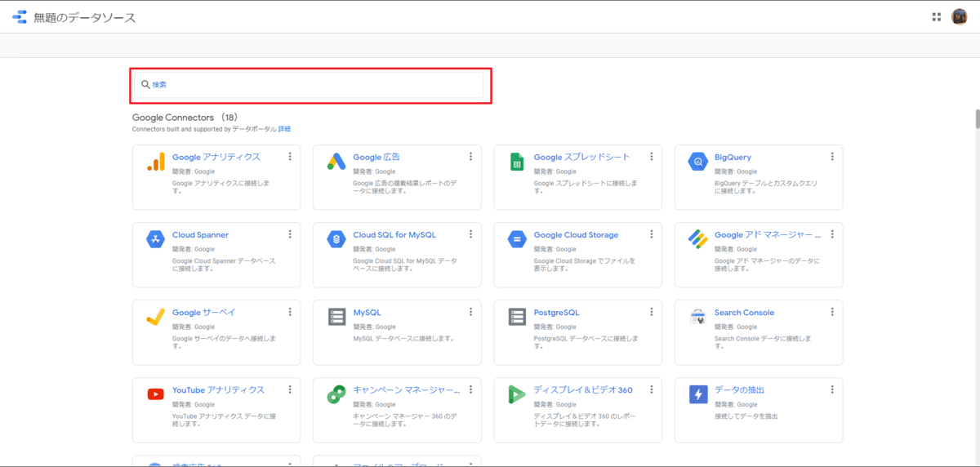The image size is (980, 467).
Task: Click the Google Ads logo icon
Action: [336, 162]
